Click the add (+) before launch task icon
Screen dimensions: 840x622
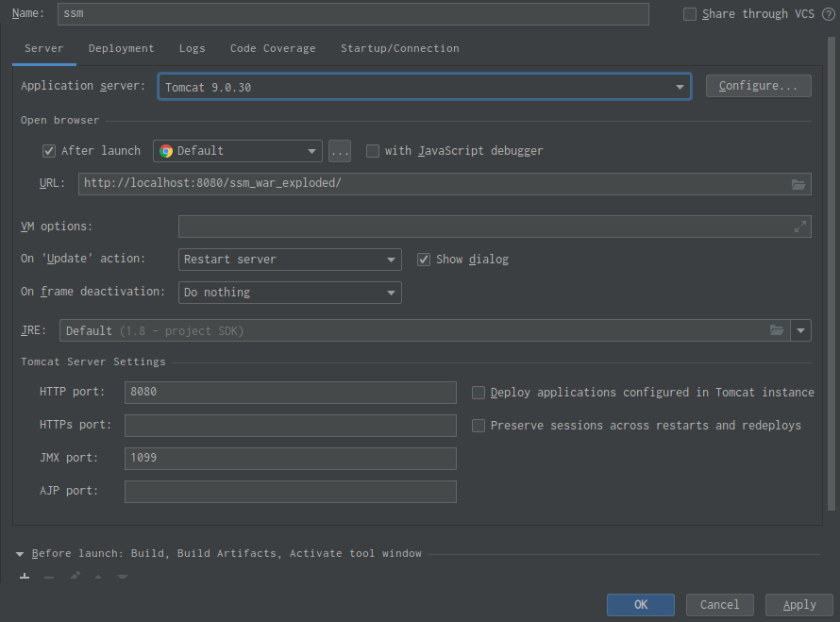(25, 577)
